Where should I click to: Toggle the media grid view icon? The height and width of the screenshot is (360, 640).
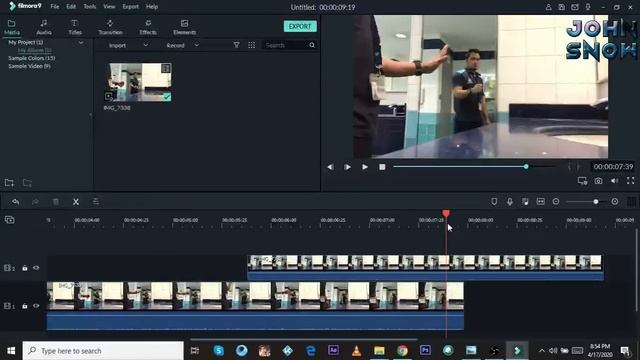tap(251, 45)
